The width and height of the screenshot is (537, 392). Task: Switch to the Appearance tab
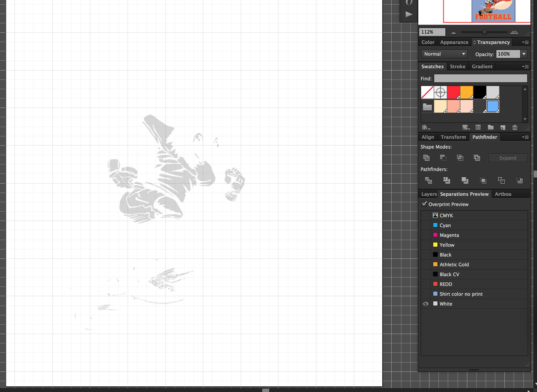tap(454, 42)
